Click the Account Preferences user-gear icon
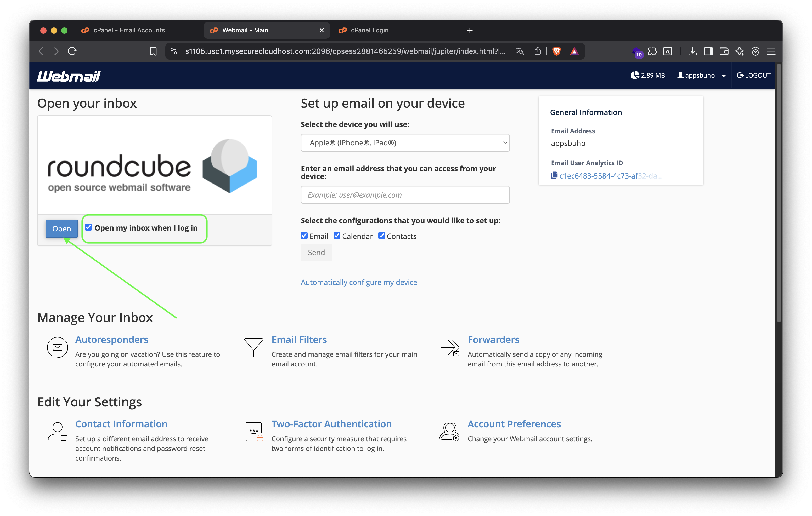The width and height of the screenshot is (812, 516). pos(449,432)
